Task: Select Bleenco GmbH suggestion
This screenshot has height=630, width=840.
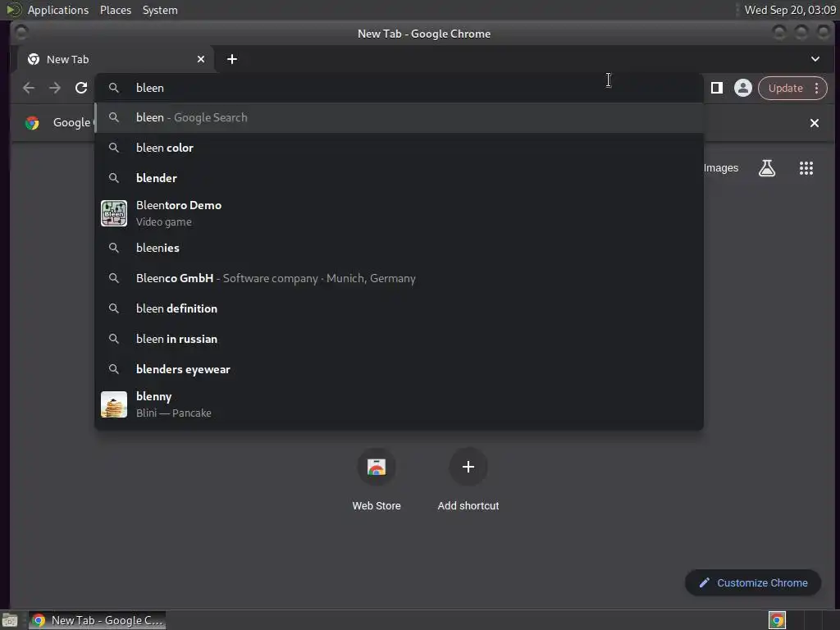Action: (x=399, y=279)
